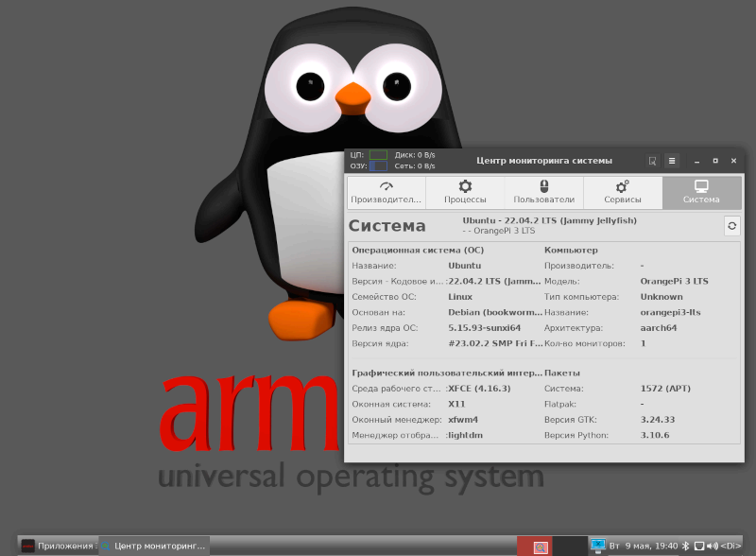Click the CPU mini graph in header
The width and height of the screenshot is (756, 556).
[x=378, y=154]
